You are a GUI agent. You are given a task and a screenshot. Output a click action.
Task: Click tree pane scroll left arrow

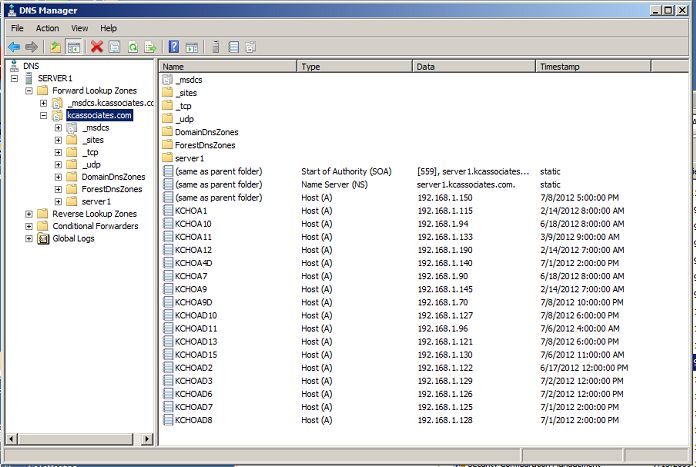[x=12, y=439]
